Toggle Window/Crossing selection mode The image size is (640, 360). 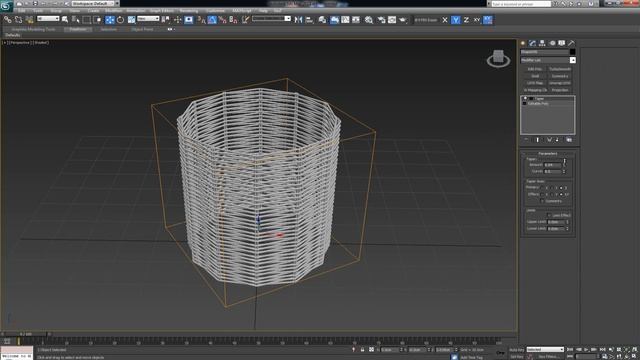point(98,20)
